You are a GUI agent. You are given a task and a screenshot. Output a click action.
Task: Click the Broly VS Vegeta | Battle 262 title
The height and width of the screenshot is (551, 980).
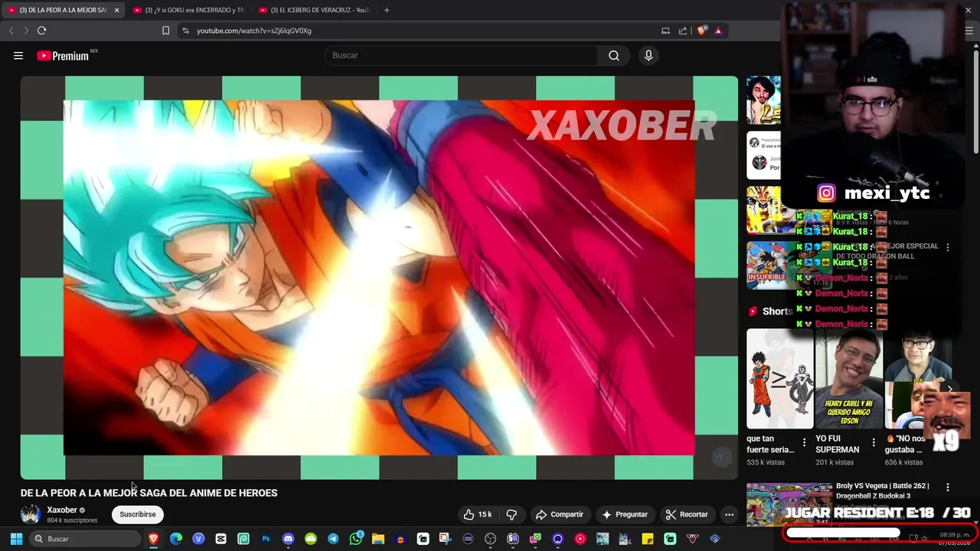pyautogui.click(x=883, y=491)
